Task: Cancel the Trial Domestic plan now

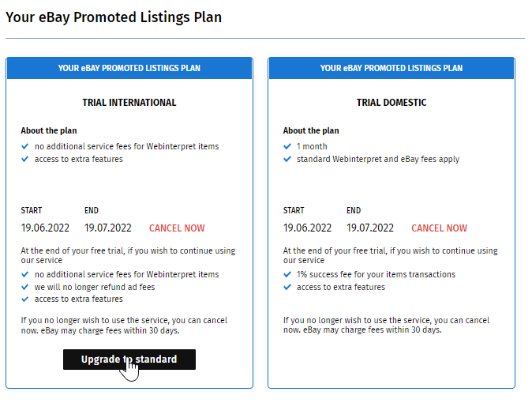Action: point(439,228)
